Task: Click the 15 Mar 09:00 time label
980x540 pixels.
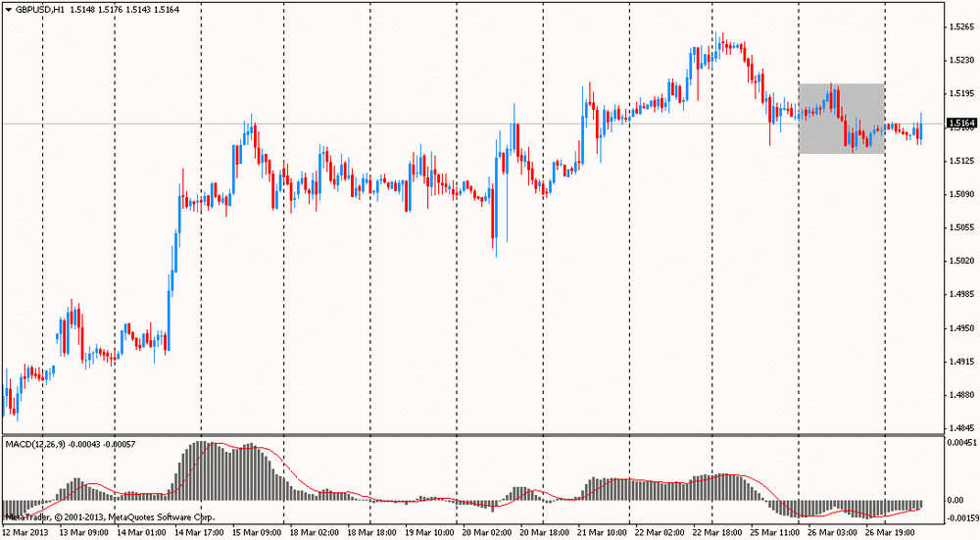Action: click(256, 532)
